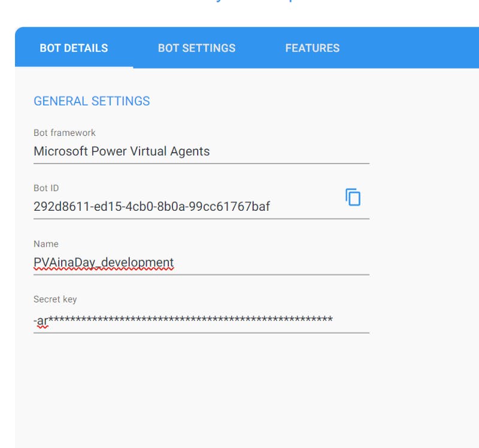
Task: Edit the Name field PVAinaDay_development
Action: (x=201, y=262)
